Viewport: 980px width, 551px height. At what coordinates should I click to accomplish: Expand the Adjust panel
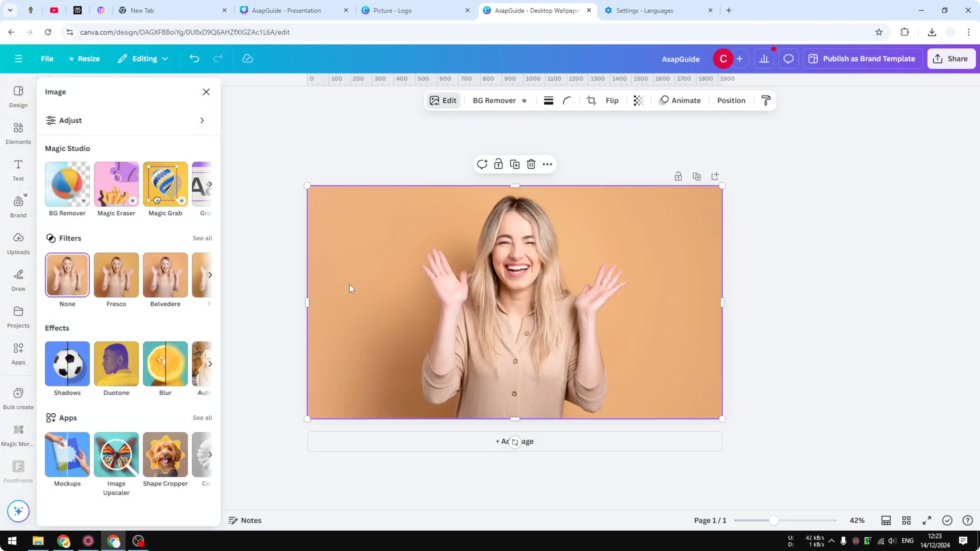point(125,120)
